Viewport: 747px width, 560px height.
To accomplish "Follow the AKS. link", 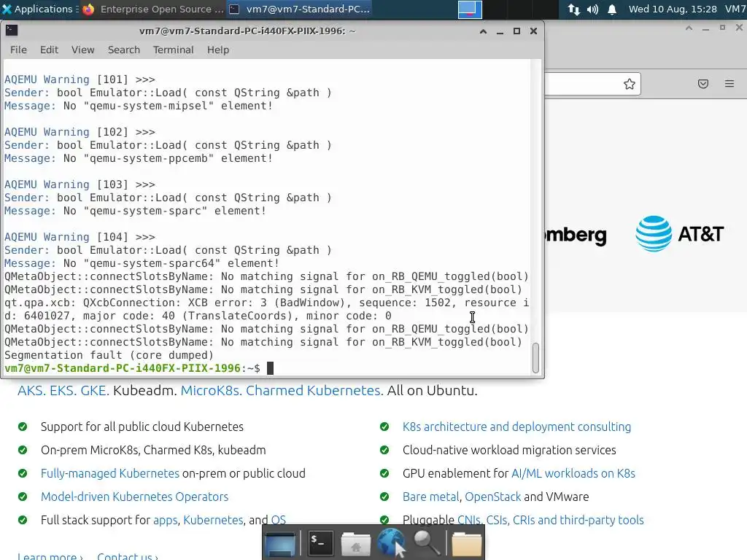I will [x=31, y=391].
